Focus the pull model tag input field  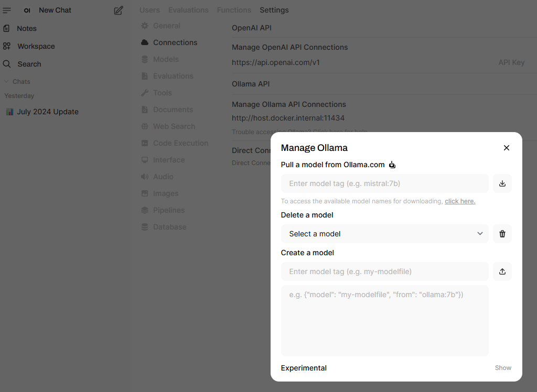pos(384,183)
